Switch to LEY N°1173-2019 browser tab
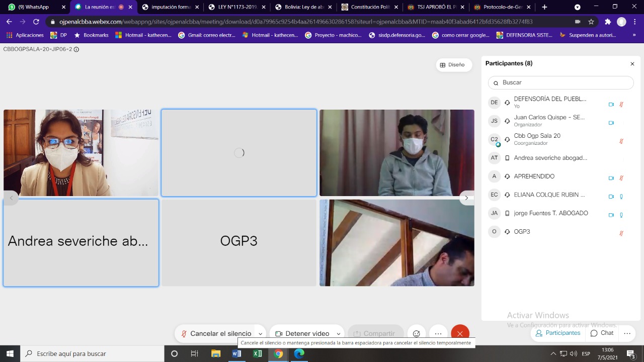 pyautogui.click(x=235, y=7)
